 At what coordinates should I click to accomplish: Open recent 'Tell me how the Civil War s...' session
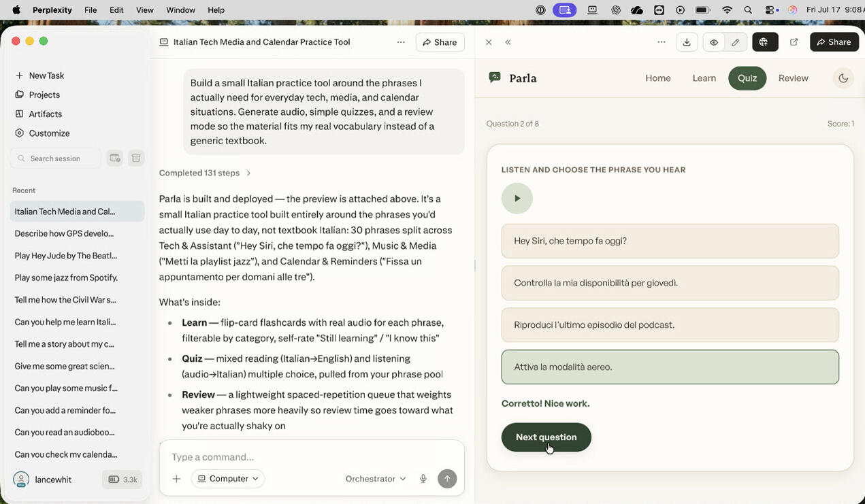78,300
